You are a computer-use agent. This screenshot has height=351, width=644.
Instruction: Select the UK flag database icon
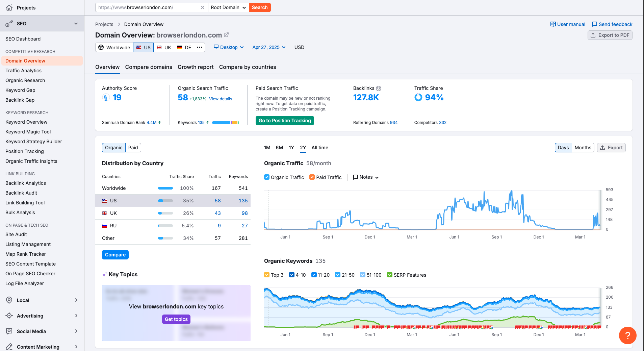pyautogui.click(x=159, y=47)
